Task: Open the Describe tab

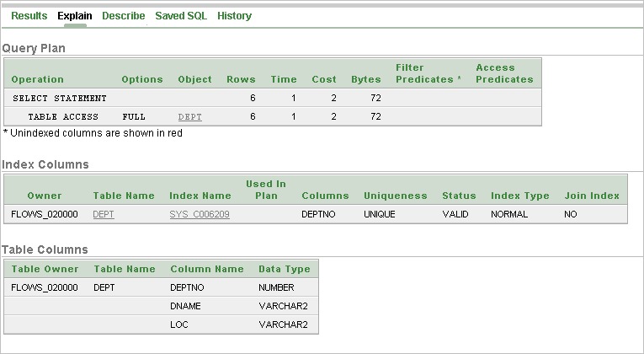Action: coord(123,16)
